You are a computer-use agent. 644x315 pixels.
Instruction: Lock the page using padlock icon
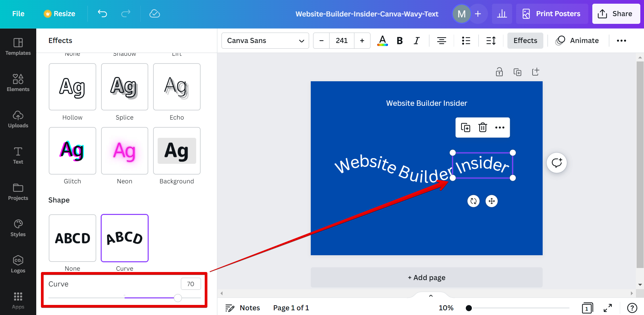499,72
